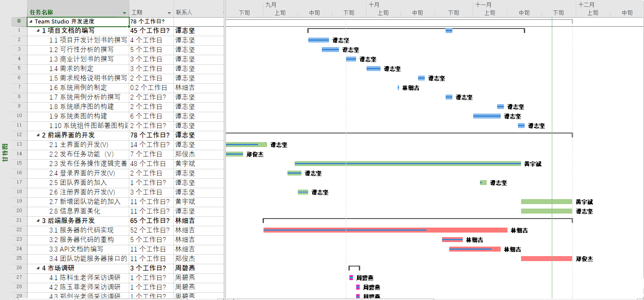The height and width of the screenshot is (300, 644).
Task: Select row header number 0
Action: [x=19, y=21]
